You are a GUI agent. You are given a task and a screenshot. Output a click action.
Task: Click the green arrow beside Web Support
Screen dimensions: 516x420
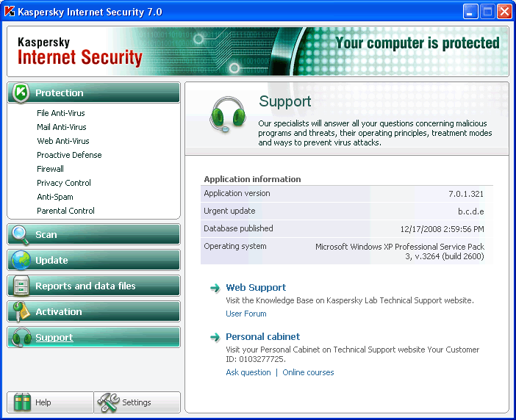click(x=215, y=289)
